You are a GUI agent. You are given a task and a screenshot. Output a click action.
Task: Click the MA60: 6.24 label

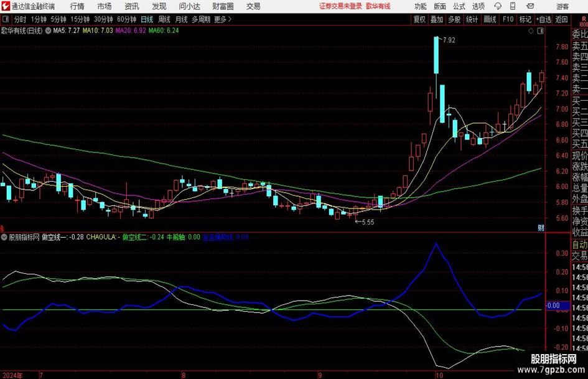164,30
